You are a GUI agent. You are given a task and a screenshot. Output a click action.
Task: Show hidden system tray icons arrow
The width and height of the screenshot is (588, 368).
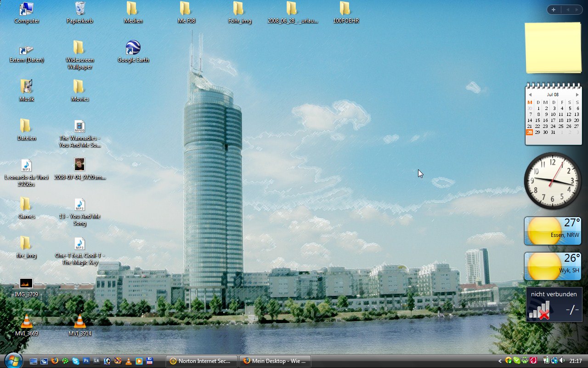tap(500, 361)
